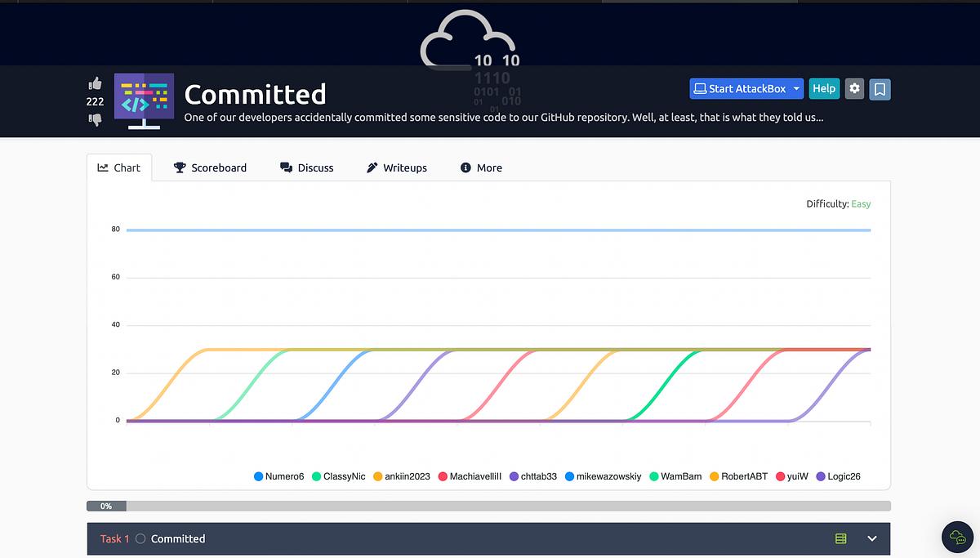Bookmark this room using the bookmark icon
This screenshot has height=558, width=980.
click(x=880, y=89)
